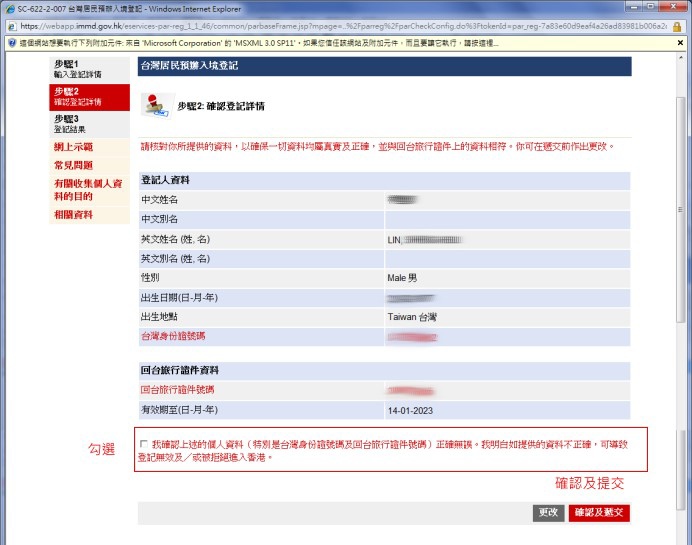Click the 台灣身份證號碼 field label
Viewport: 692px width, 545px height.
pyautogui.click(x=173, y=336)
